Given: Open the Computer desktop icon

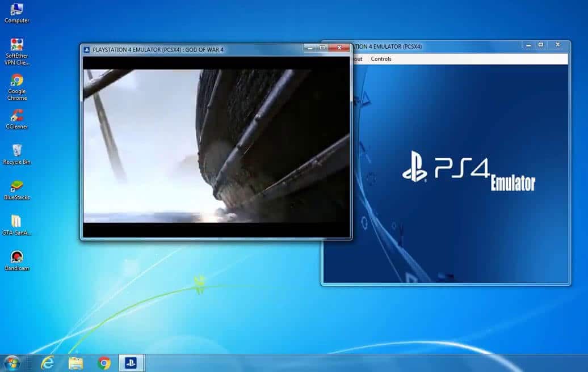Looking at the screenshot, I should (x=16, y=12).
